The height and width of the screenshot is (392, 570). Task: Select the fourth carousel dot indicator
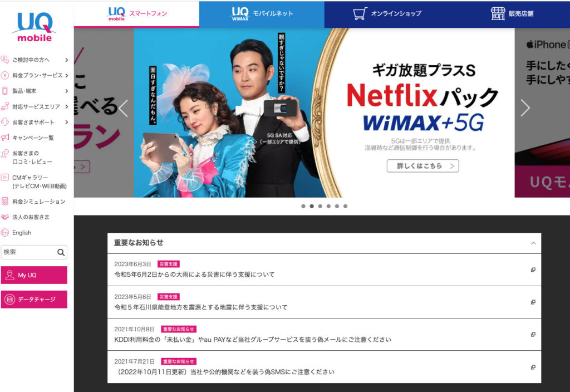328,206
